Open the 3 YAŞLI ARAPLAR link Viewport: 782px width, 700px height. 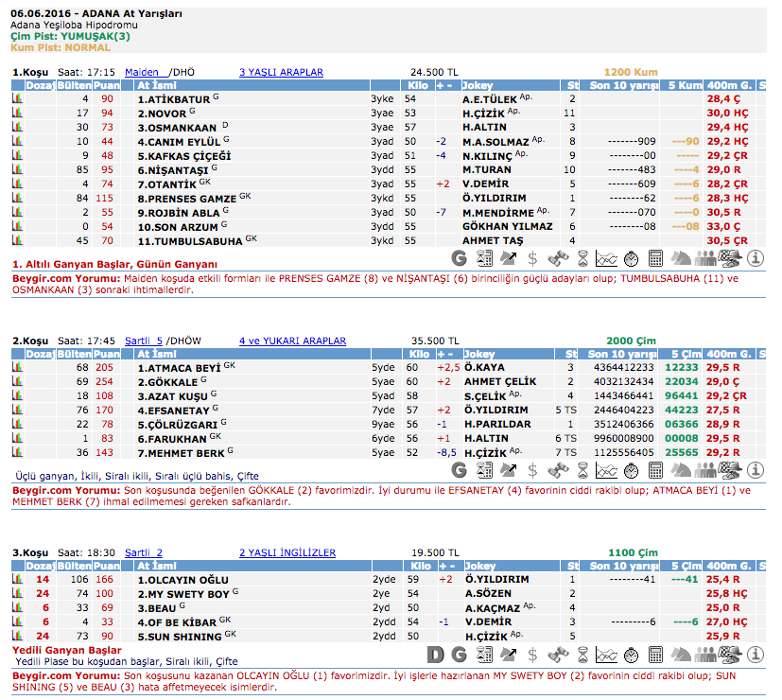[281, 72]
